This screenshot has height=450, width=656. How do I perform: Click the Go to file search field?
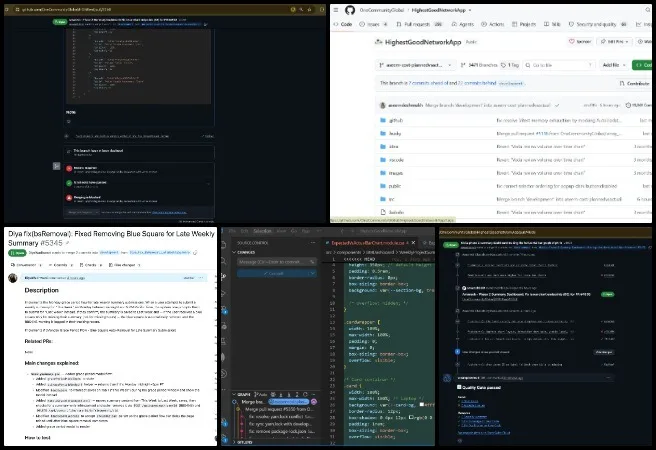click(x=559, y=65)
